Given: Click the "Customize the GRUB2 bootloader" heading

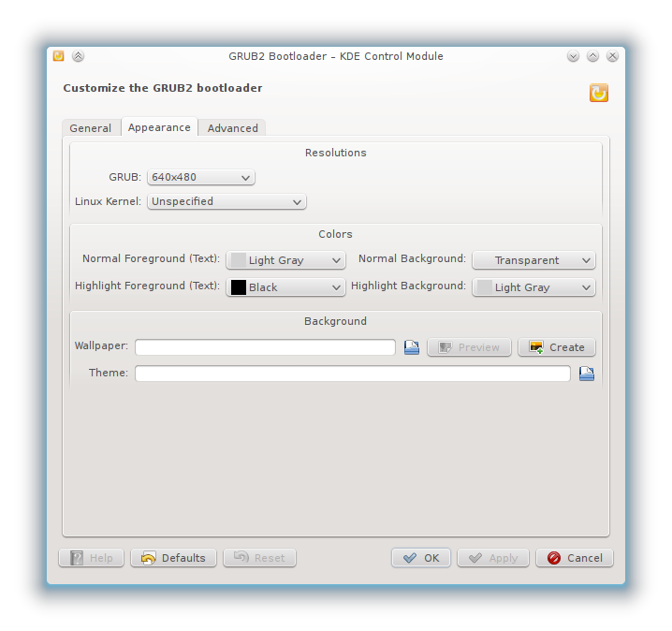Looking at the screenshot, I should [163, 88].
